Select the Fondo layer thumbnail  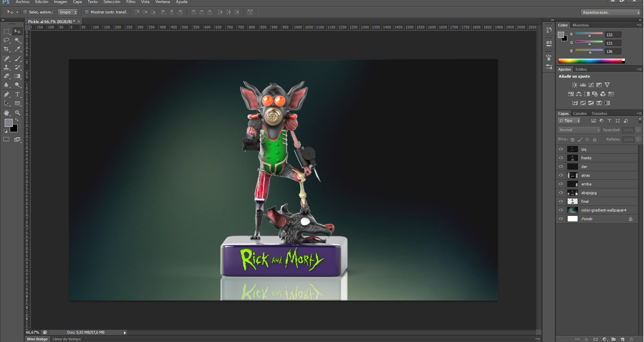click(x=572, y=219)
